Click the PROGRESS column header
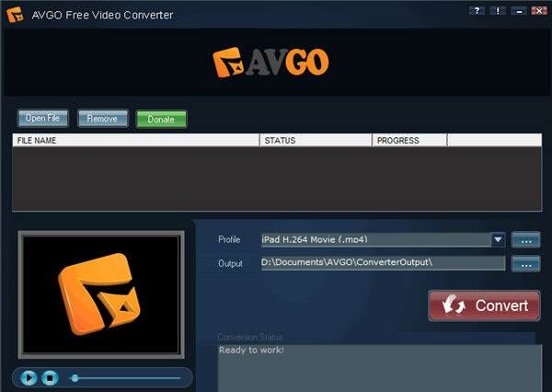 pos(409,140)
